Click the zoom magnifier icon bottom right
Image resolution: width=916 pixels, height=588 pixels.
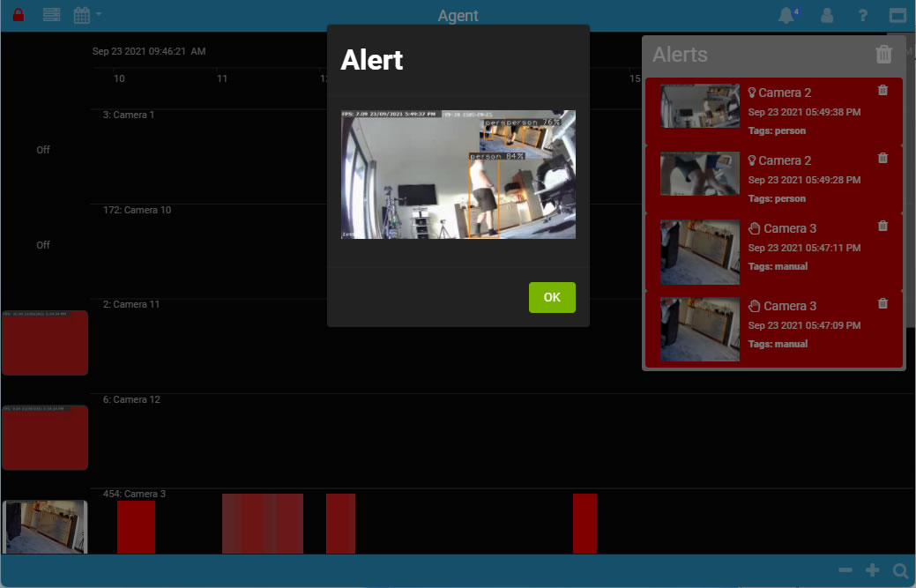(x=900, y=570)
